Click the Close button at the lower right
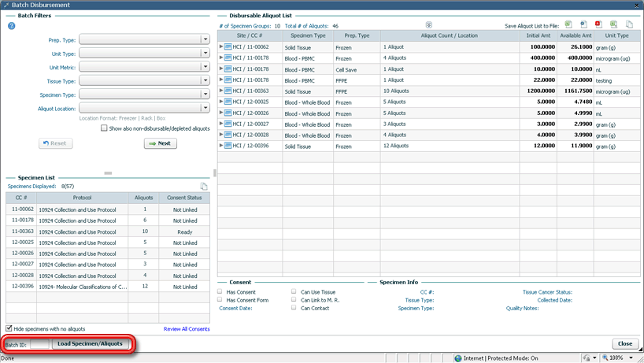Viewport: 644px width, 363px height. click(625, 343)
